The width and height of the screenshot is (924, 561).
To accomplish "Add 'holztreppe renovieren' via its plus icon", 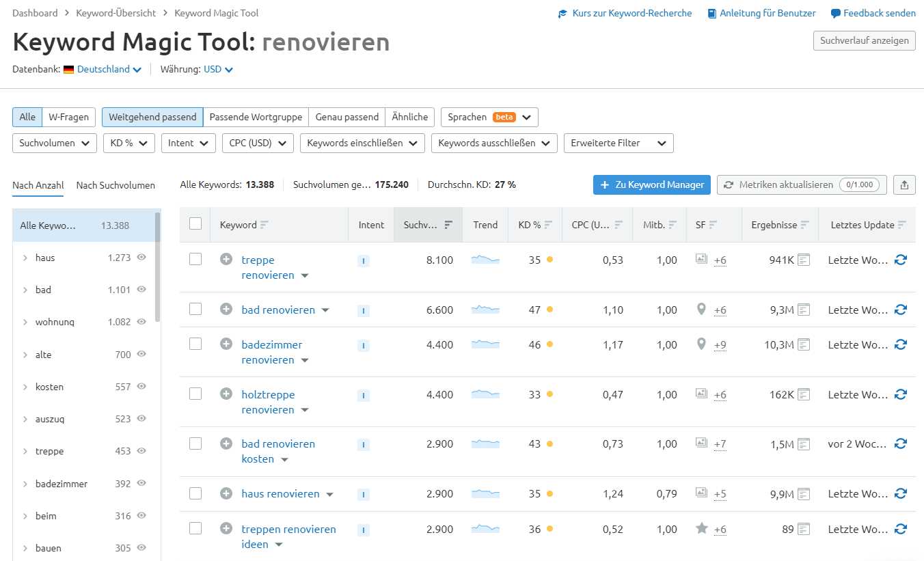I will (x=226, y=394).
